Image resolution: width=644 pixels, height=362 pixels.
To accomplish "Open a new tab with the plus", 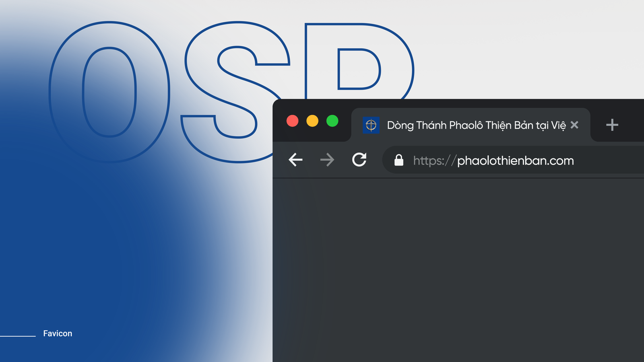I will 612,125.
